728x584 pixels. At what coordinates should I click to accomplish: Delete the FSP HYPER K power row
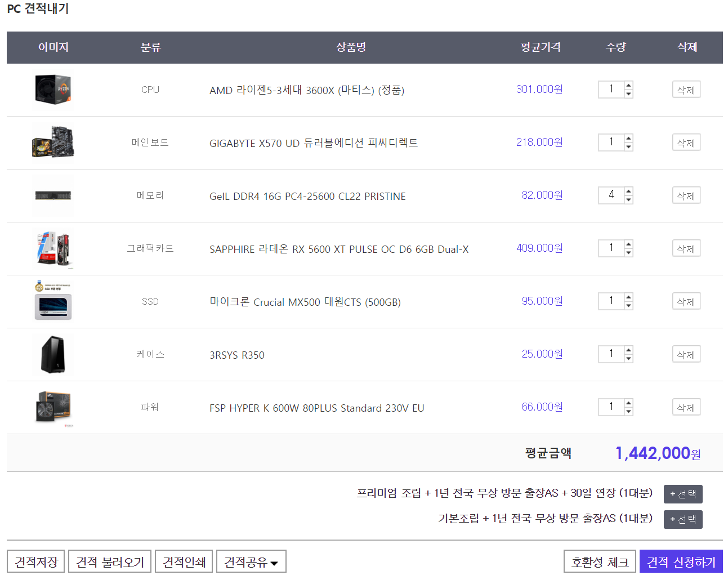pos(686,407)
